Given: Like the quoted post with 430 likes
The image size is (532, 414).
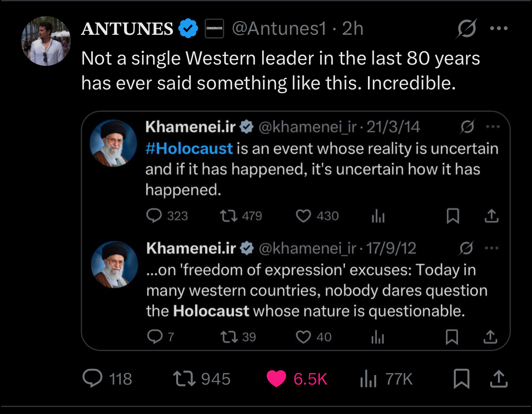Looking at the screenshot, I should click(303, 216).
